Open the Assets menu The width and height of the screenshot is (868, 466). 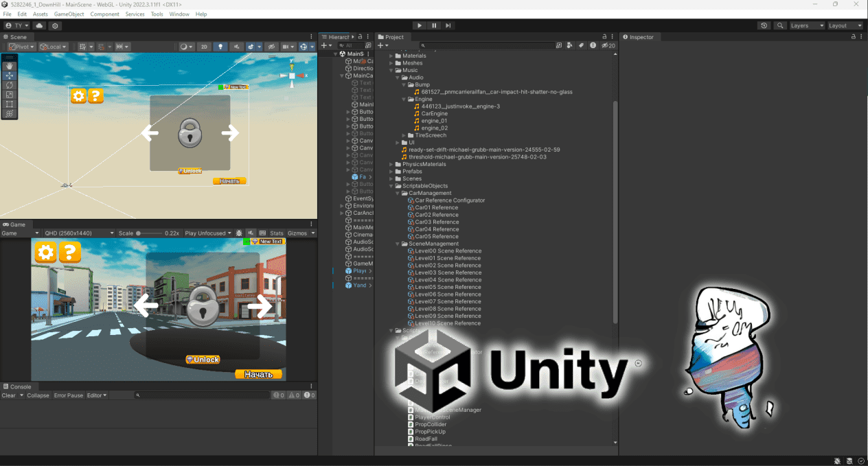41,14
